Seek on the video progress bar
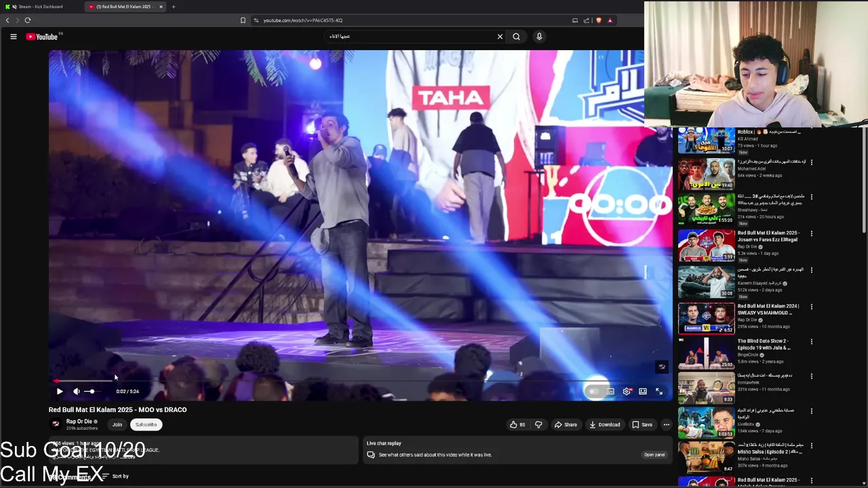Viewport: 868px width, 488px height. (x=360, y=381)
